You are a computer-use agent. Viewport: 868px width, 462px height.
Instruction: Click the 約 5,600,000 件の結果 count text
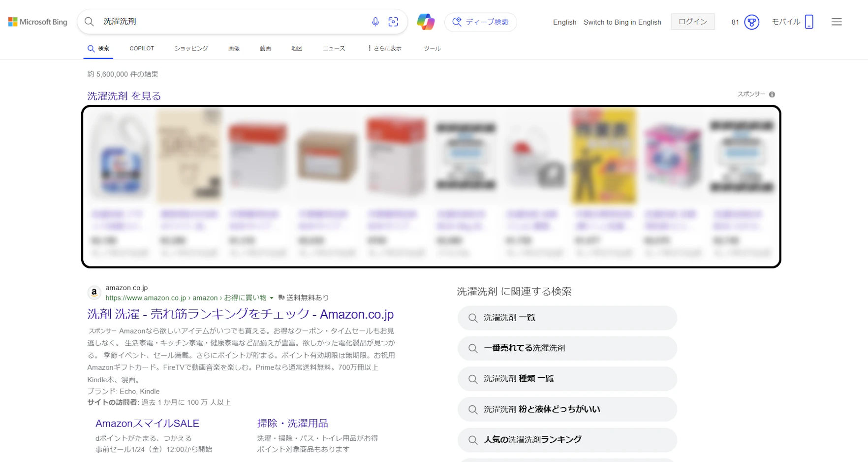coord(123,74)
